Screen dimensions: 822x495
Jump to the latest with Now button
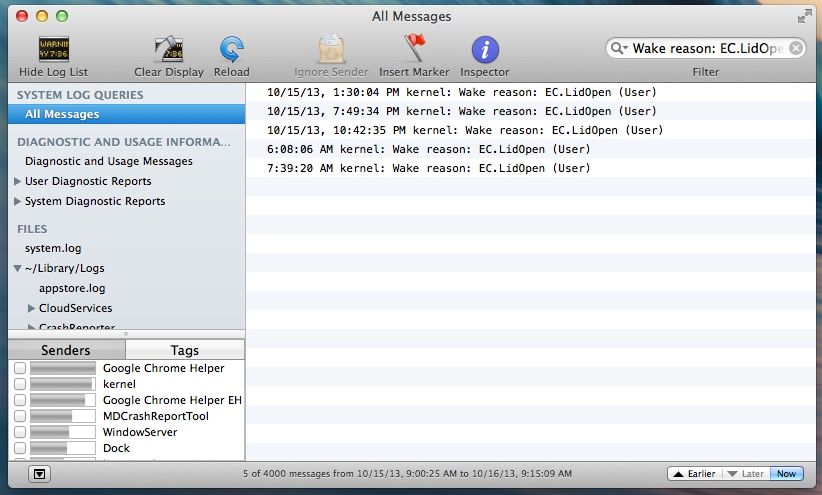click(785, 473)
